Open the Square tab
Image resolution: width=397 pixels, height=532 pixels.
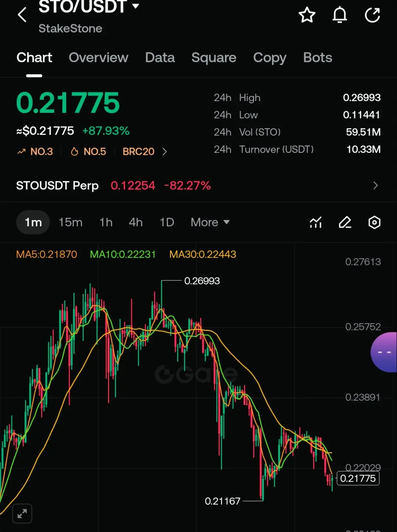pos(214,58)
